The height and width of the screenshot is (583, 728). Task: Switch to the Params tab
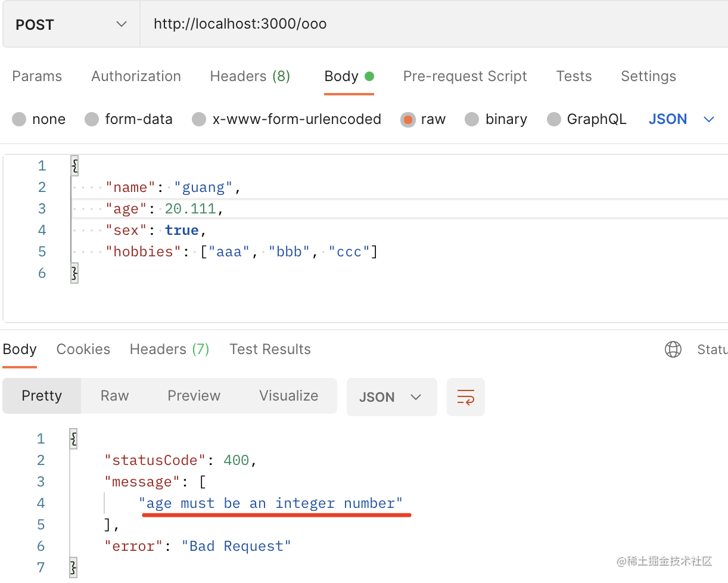37,76
